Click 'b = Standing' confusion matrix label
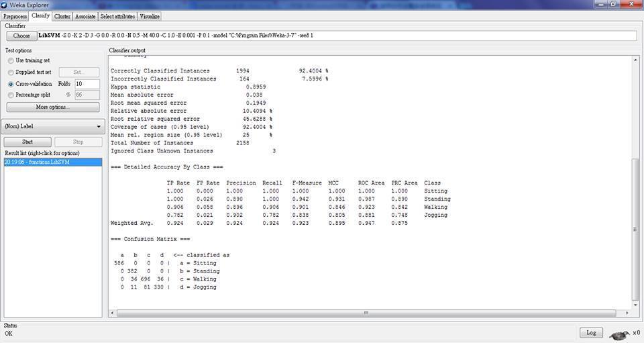This screenshot has height=343, width=644. pyautogui.click(x=200, y=271)
